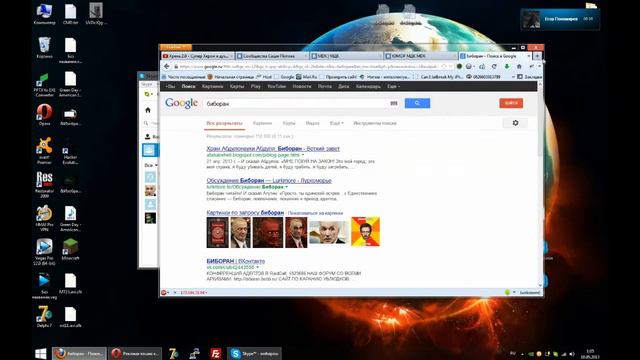Click the white-haired man image thumbnail
The height and width of the screenshot is (360, 640).
click(x=328, y=232)
